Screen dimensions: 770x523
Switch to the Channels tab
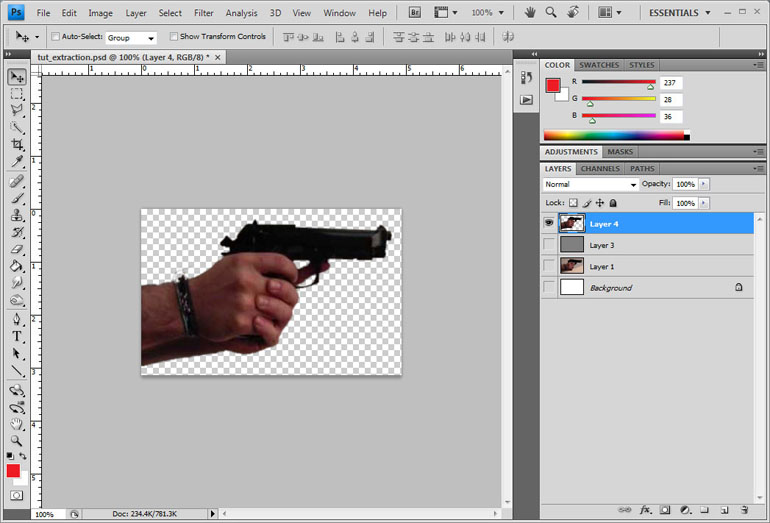point(600,168)
